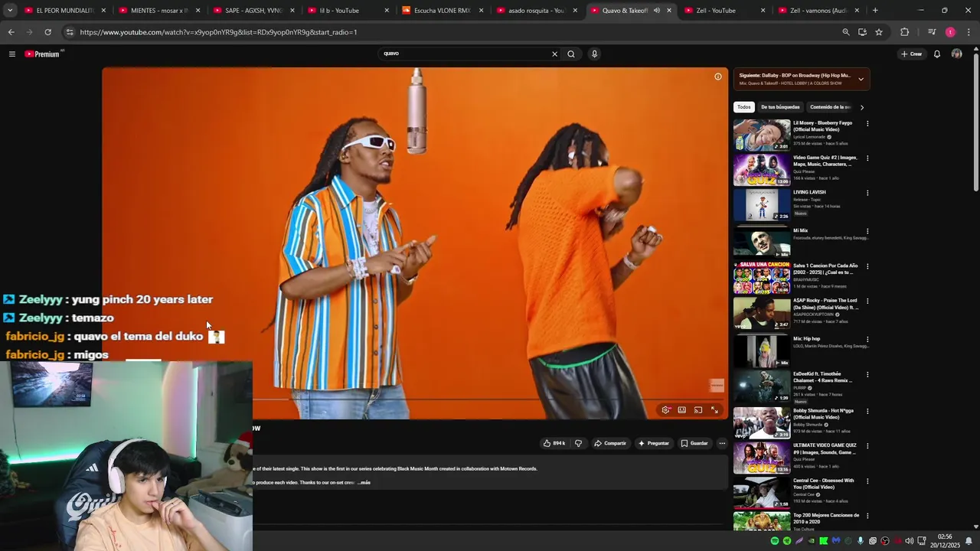980x551 pixels.
Task: Switch to the Escucha VLONE RMX tab
Action: pos(443,11)
